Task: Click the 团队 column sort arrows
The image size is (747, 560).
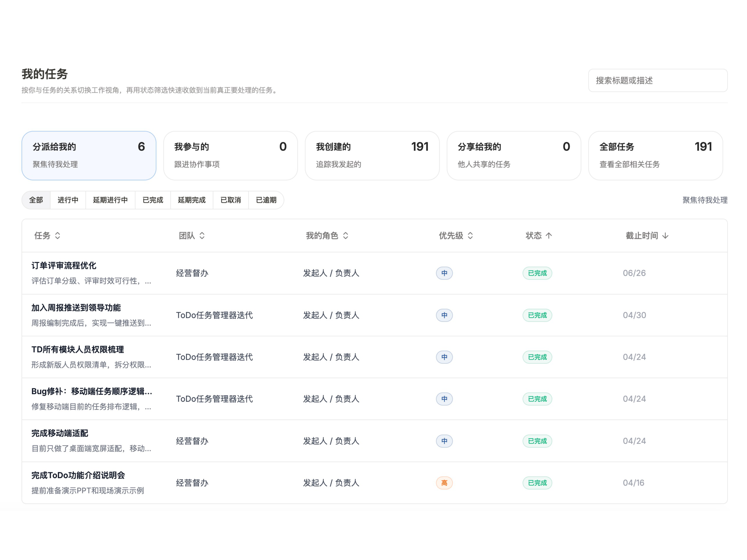Action: pos(202,236)
